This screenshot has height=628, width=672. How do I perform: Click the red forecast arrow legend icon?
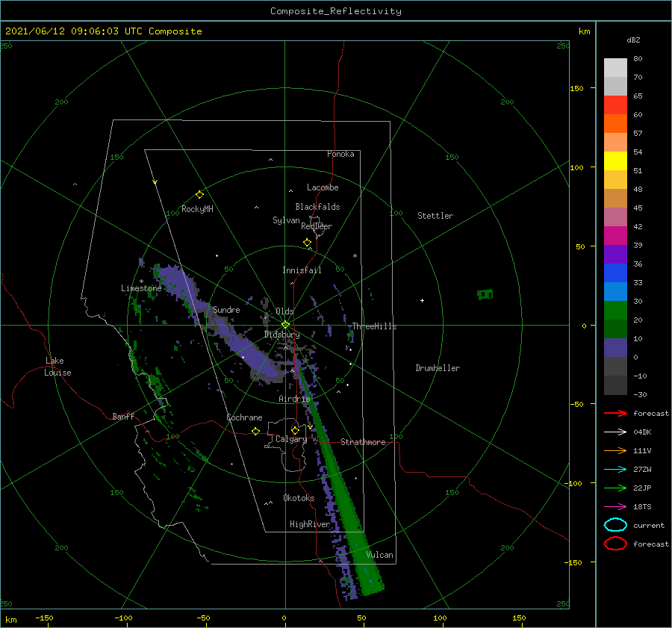(615, 413)
